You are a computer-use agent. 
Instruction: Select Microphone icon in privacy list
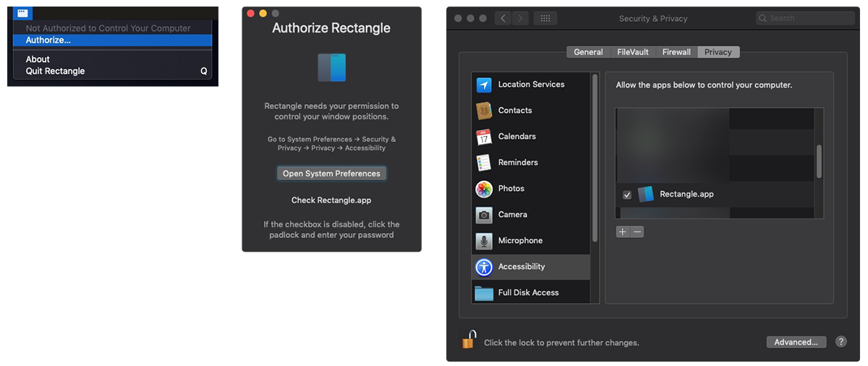tap(484, 241)
